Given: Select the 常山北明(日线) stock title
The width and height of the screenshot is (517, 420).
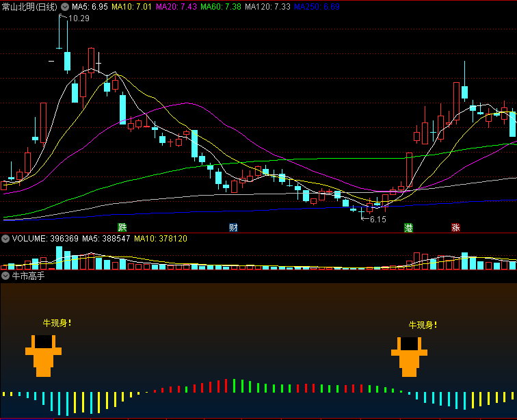Looking at the screenshot, I should [x=29, y=7].
